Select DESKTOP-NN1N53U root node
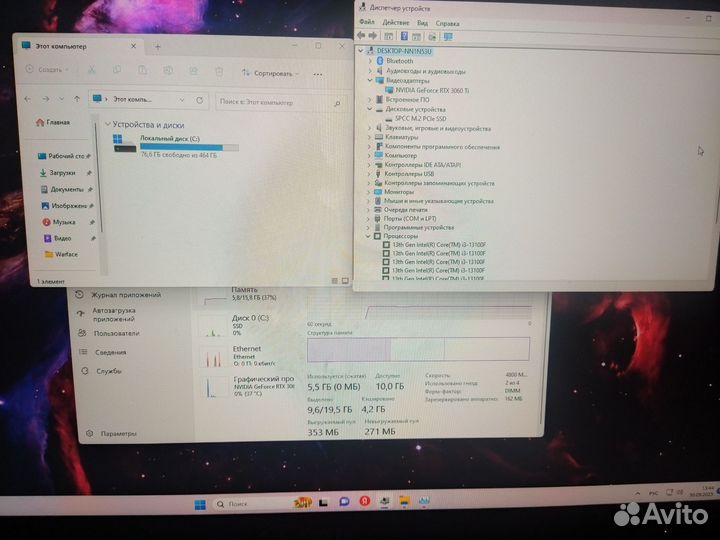The height and width of the screenshot is (540, 720). pos(404,51)
